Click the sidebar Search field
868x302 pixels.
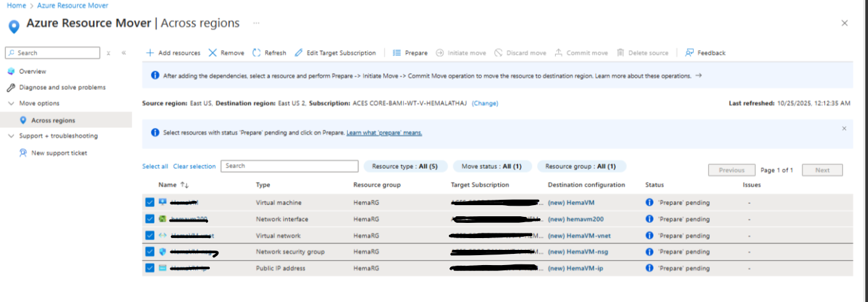(x=53, y=53)
